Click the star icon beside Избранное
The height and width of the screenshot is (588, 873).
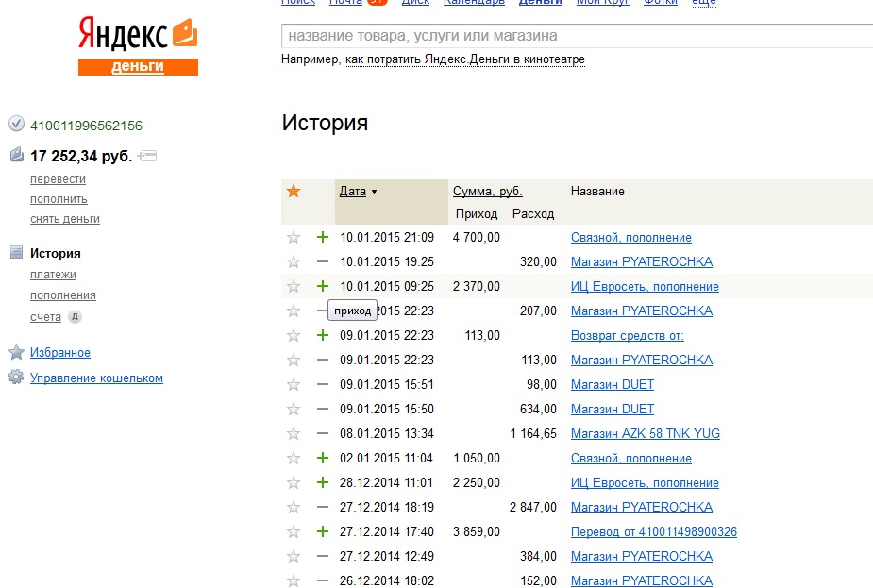[17, 352]
